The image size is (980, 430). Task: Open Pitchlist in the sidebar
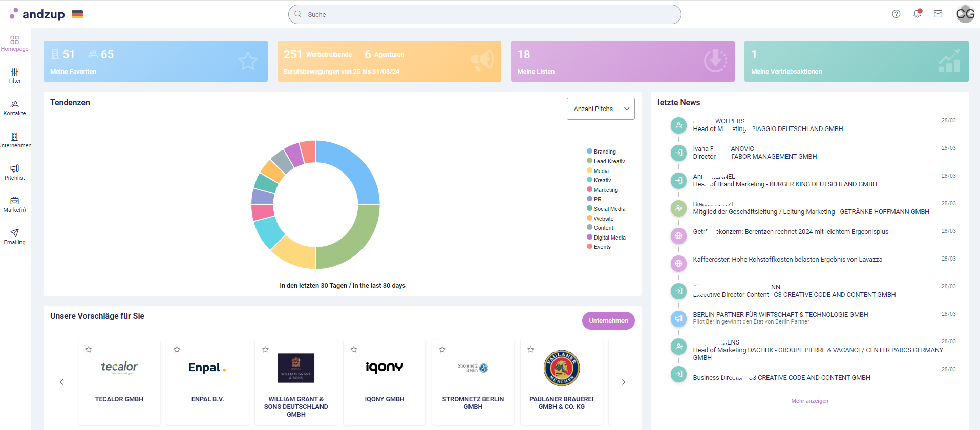coord(14,173)
